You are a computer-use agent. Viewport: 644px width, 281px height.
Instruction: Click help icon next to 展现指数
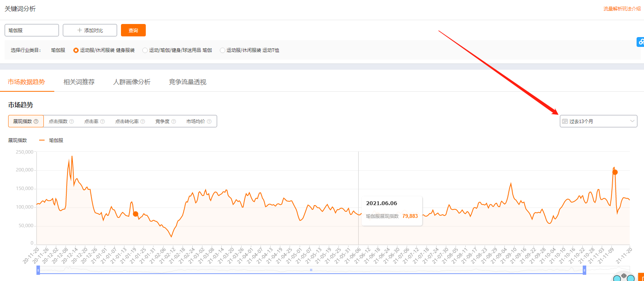(36, 122)
